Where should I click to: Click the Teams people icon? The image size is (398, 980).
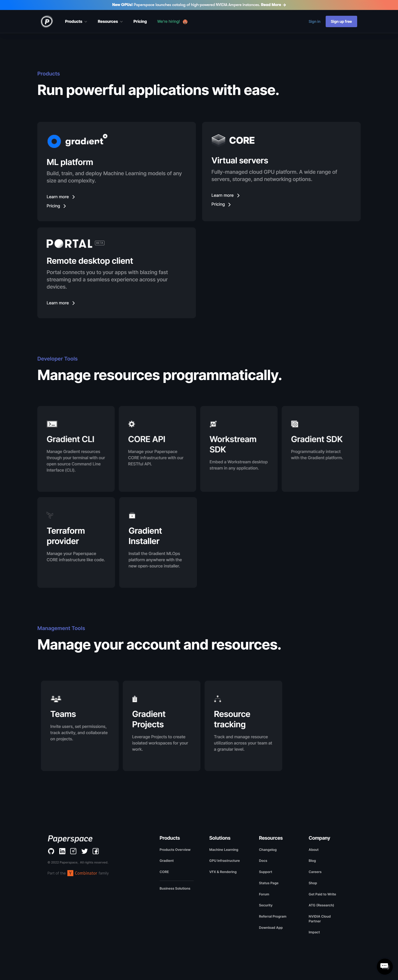(56, 698)
